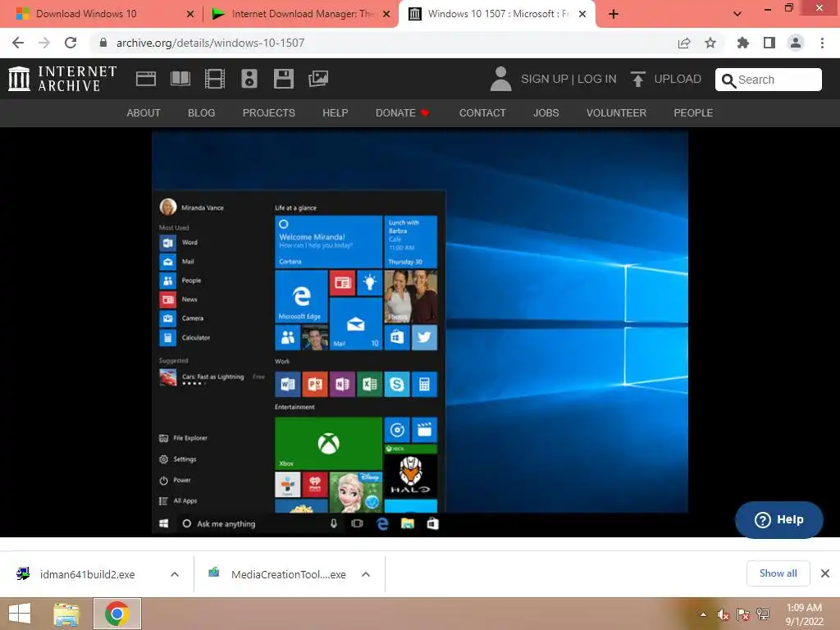Click the Action Center flag tray icon

coord(743,615)
